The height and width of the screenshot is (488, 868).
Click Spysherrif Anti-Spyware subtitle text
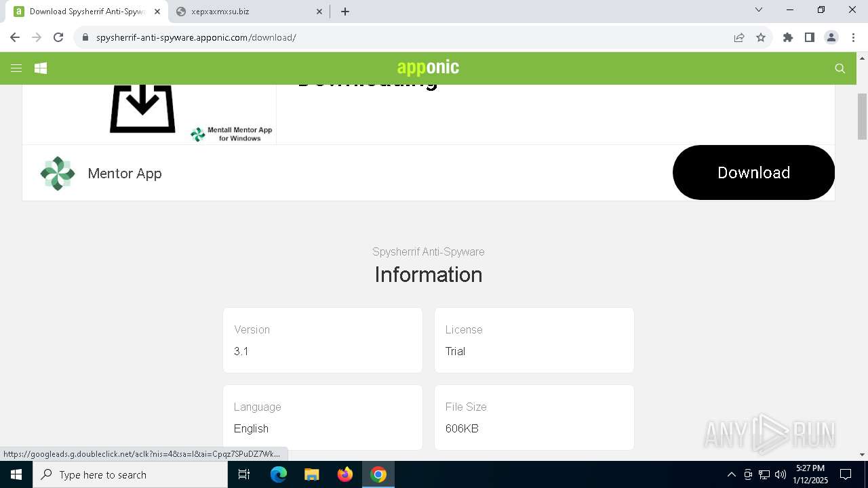click(x=429, y=251)
